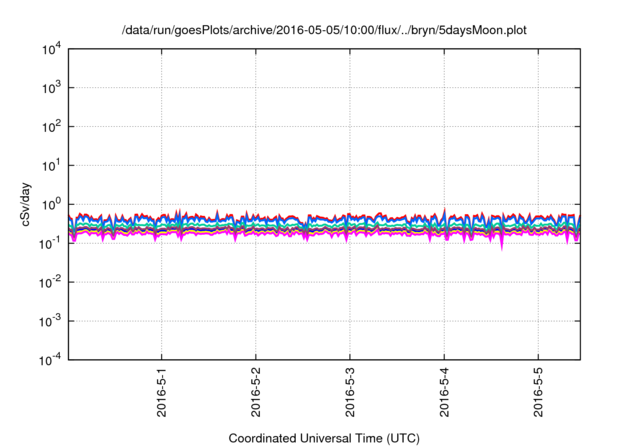
Task: Click the 2016-5-3 date label
Action: (350, 392)
